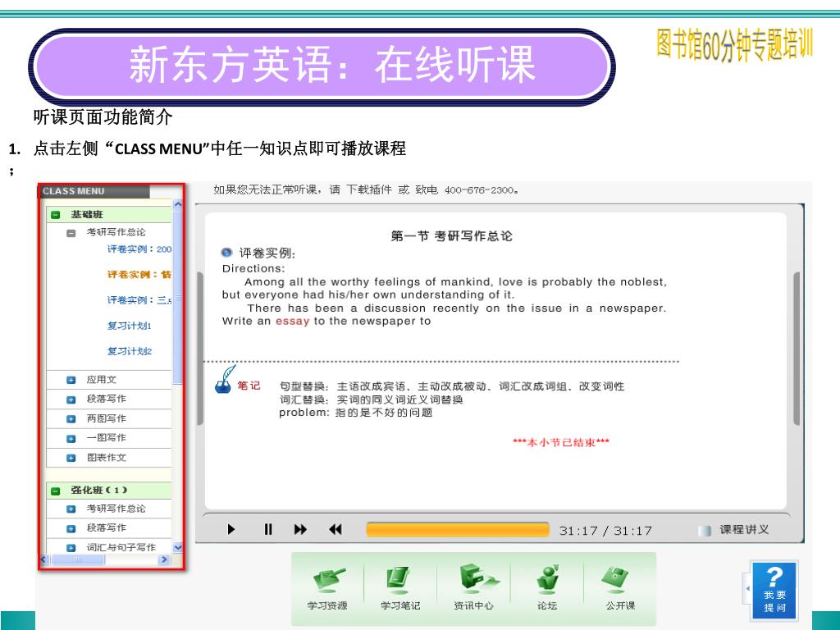Collapse the 强化班(1) section

coord(55,491)
